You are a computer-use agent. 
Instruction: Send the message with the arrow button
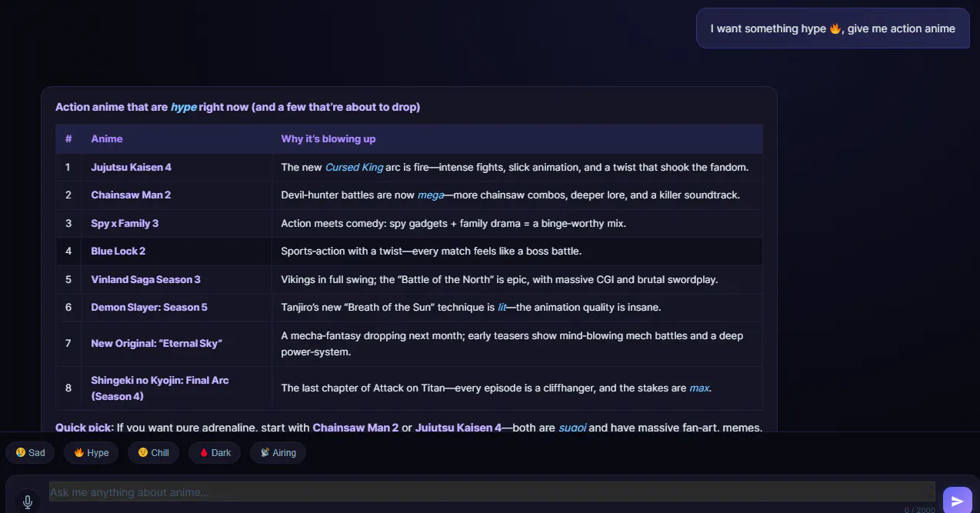coord(957,501)
